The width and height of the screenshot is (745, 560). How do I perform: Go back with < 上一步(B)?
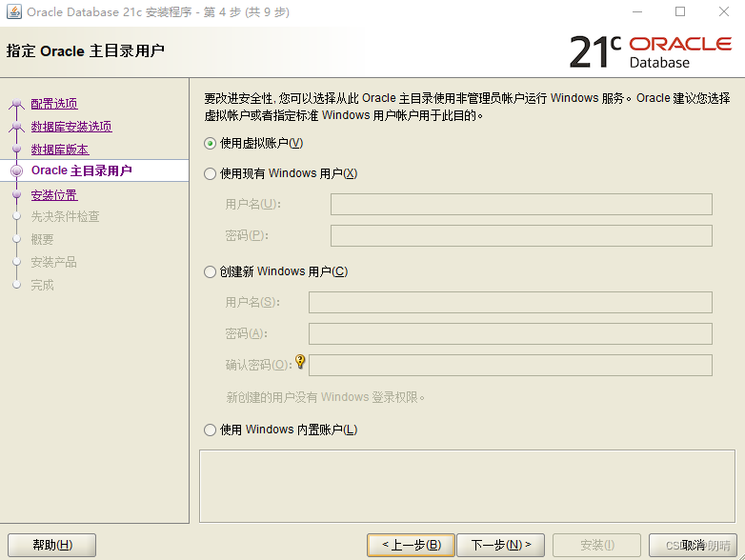tap(411, 545)
